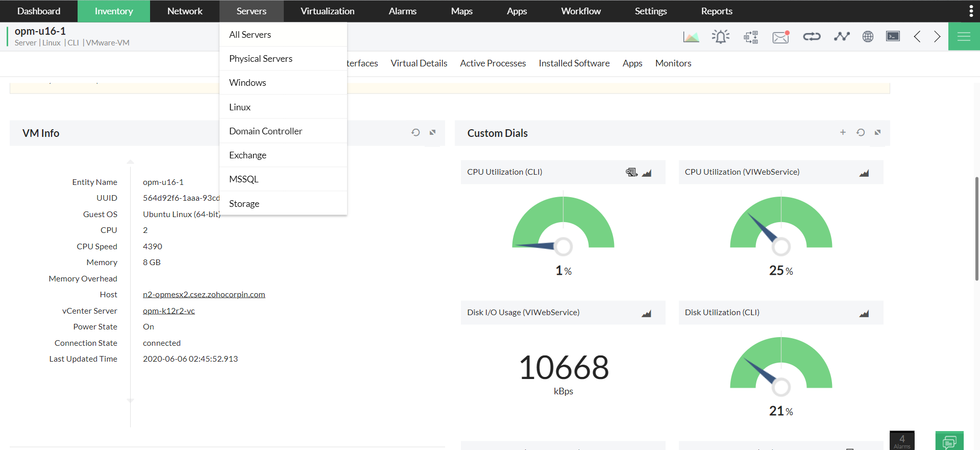980x450 pixels.
Task: Click the CPU Utilization (VIWebService) gauge dial
Action: (x=780, y=225)
